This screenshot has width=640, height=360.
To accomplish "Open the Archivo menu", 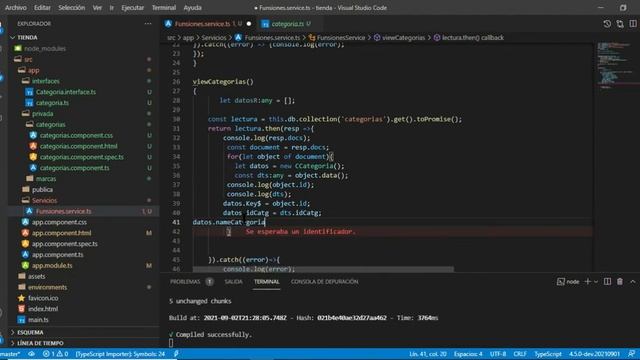I will tap(16, 7).
